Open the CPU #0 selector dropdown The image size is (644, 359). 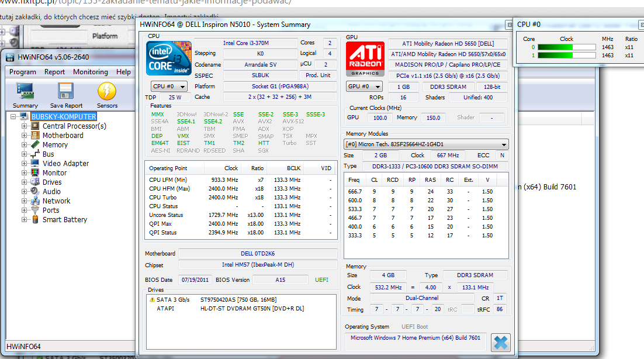[x=169, y=87]
